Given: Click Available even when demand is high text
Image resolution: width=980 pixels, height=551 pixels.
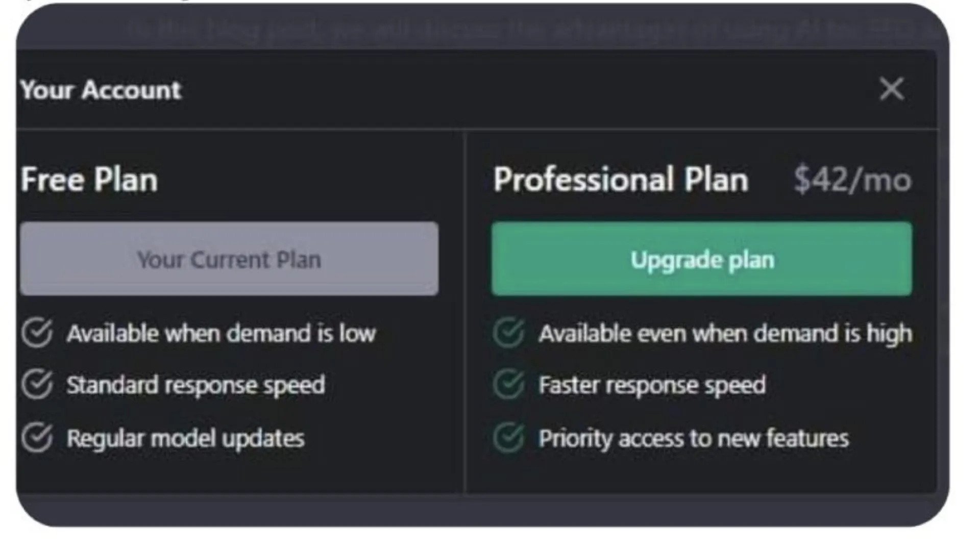Looking at the screenshot, I should [x=725, y=334].
